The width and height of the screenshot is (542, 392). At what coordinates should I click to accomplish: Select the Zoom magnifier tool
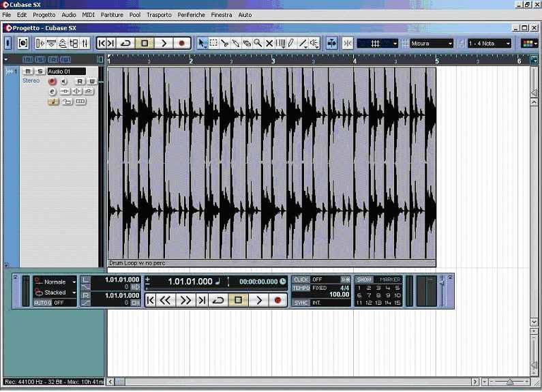[x=258, y=43]
